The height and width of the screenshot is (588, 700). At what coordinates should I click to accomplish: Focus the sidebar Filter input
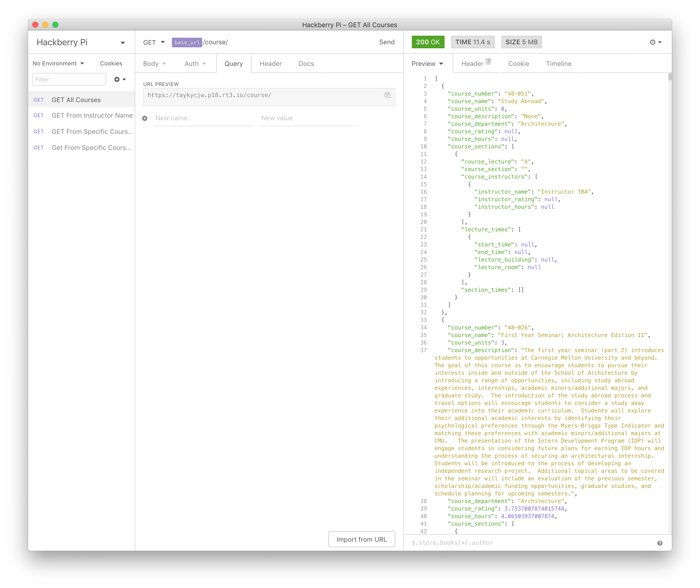tap(69, 79)
